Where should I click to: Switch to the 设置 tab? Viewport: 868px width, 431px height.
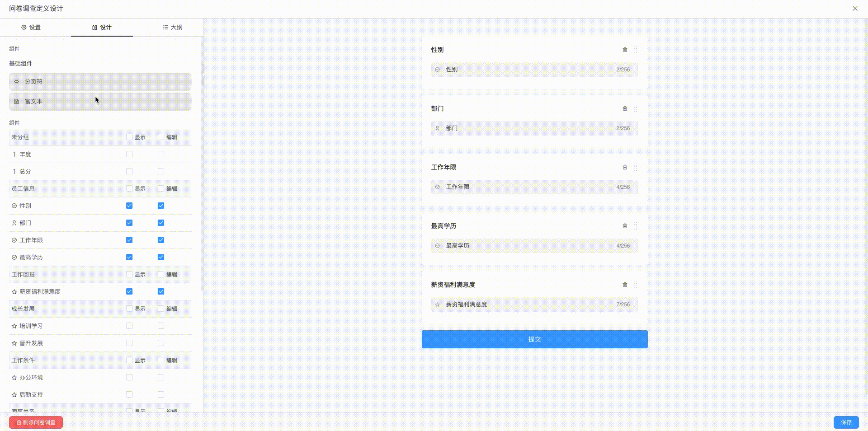[32, 28]
